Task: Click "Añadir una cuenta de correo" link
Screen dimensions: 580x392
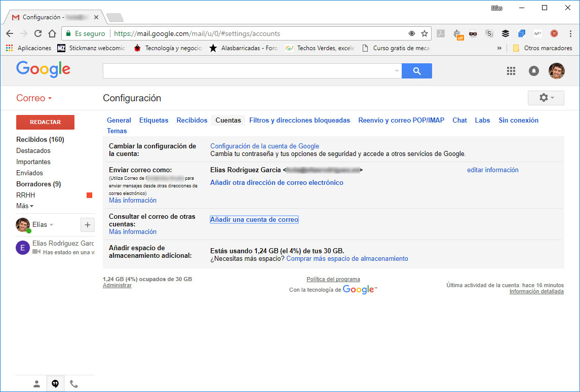Action: point(254,219)
